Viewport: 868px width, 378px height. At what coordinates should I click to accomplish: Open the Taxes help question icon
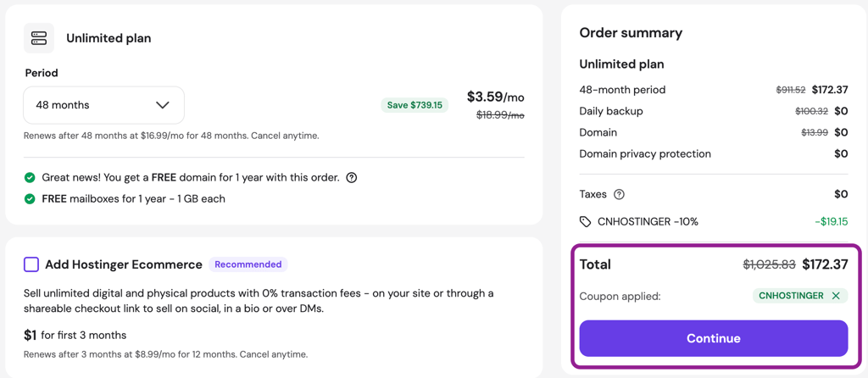coord(620,194)
